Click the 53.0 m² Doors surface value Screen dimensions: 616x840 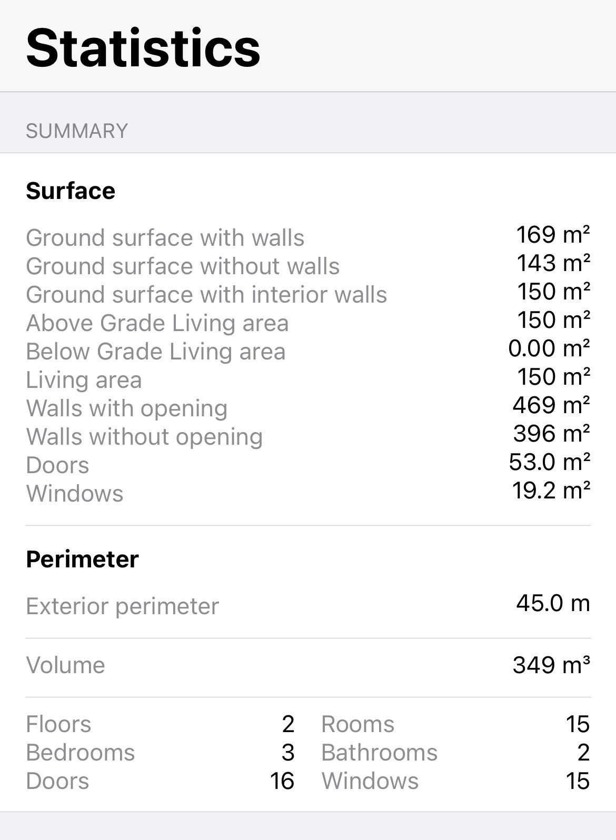coord(550,462)
